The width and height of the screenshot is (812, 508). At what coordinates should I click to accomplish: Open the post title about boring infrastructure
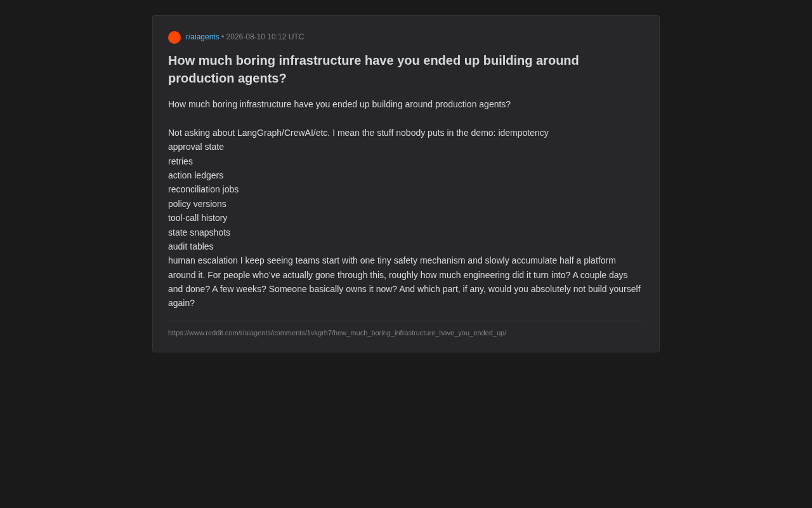(374, 69)
